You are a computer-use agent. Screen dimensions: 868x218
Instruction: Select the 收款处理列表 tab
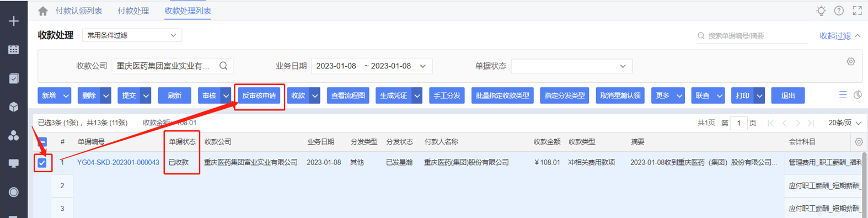click(x=187, y=10)
